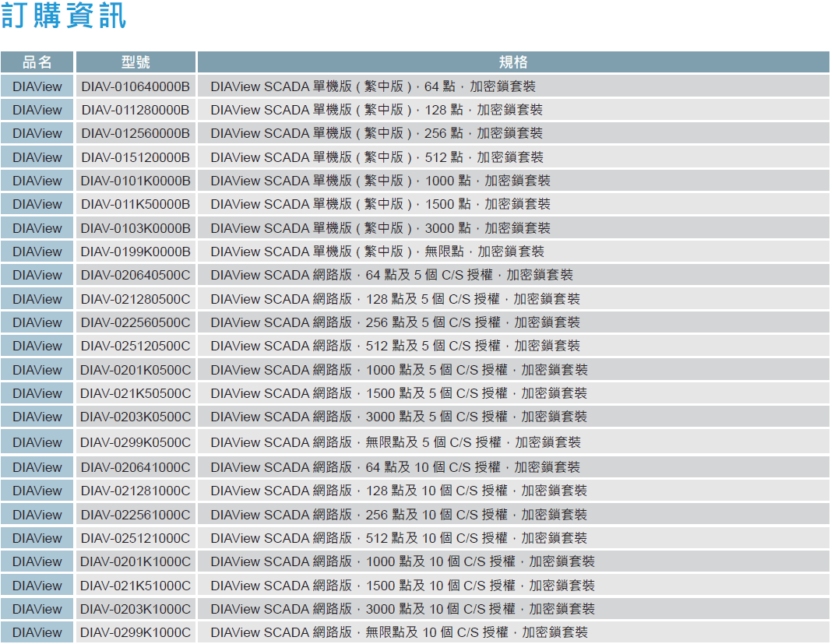Click model DIAV-0201K0500C

pos(136,370)
